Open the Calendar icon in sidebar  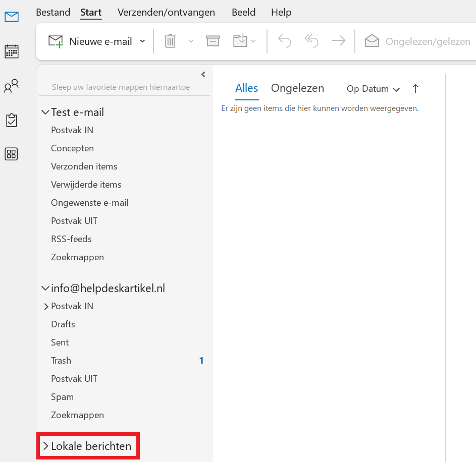[11, 51]
